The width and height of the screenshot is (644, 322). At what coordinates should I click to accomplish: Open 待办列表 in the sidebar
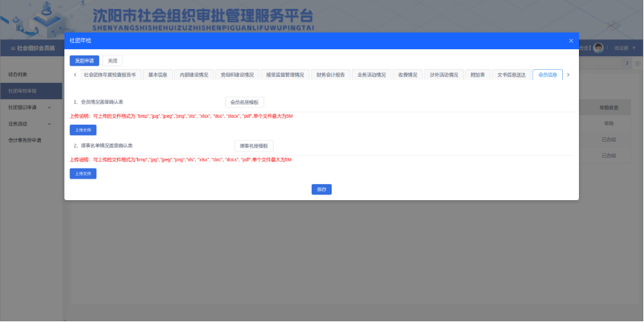[18, 74]
